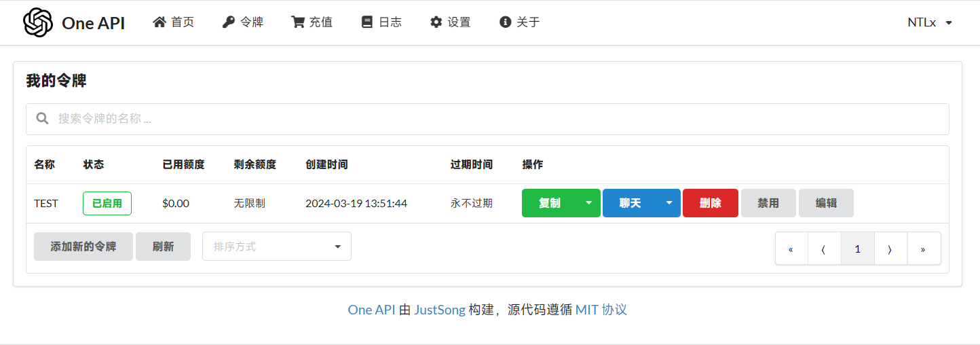Select page 1 in pagination
The width and height of the screenshot is (980, 345).
click(x=857, y=249)
